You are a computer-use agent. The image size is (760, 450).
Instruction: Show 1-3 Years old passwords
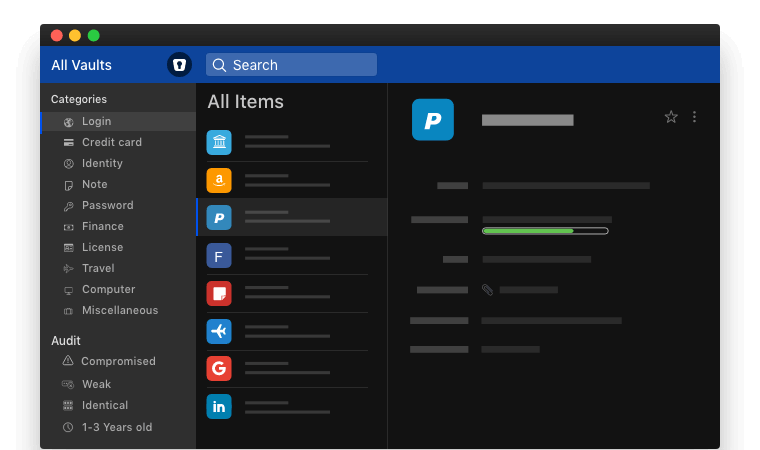point(116,427)
